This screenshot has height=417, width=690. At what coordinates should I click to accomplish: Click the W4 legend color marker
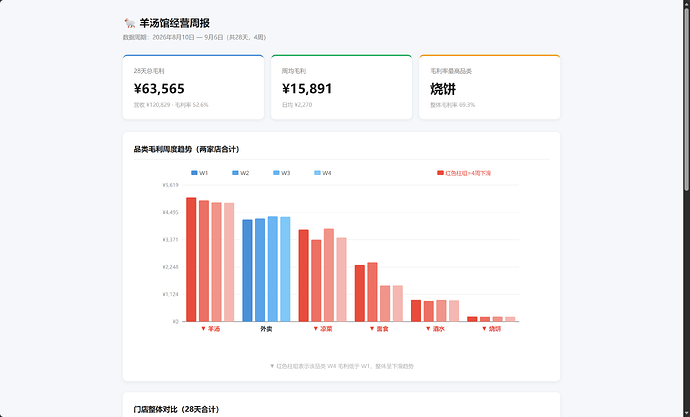(317, 173)
